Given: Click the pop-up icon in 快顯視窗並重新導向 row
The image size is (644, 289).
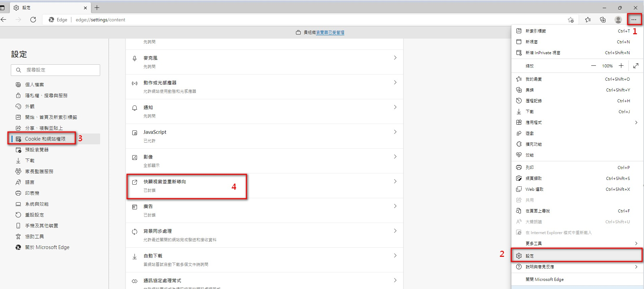Looking at the screenshot, I should click(135, 182).
